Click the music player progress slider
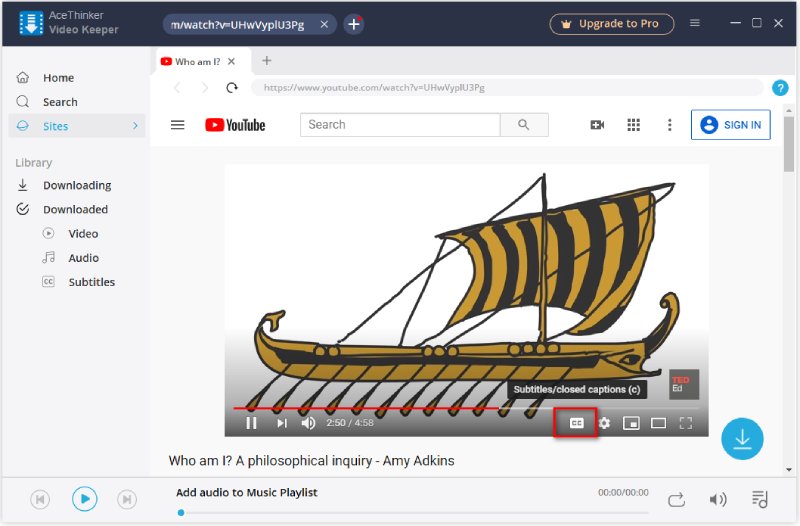Screen dimensions: 800x526 [x=413, y=513]
